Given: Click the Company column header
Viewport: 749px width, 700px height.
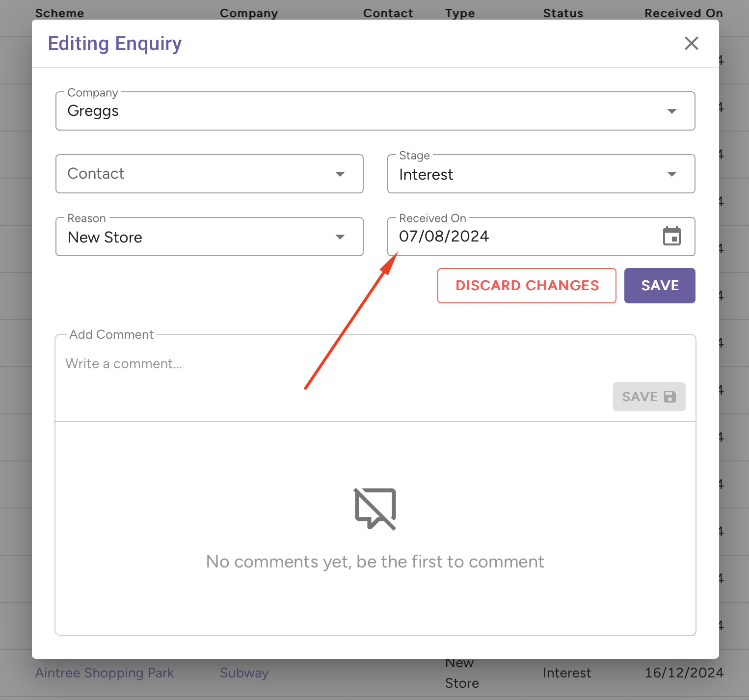Looking at the screenshot, I should coord(249,13).
